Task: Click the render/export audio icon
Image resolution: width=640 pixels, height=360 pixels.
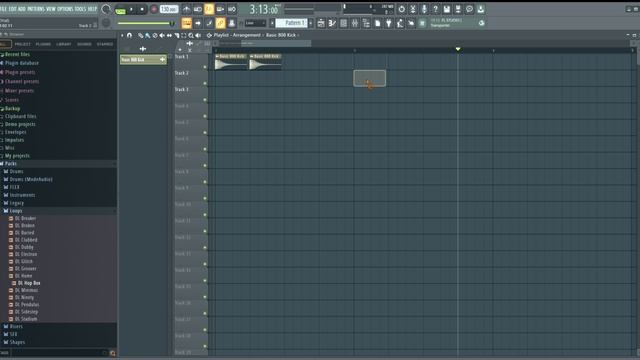Action: click(x=458, y=9)
